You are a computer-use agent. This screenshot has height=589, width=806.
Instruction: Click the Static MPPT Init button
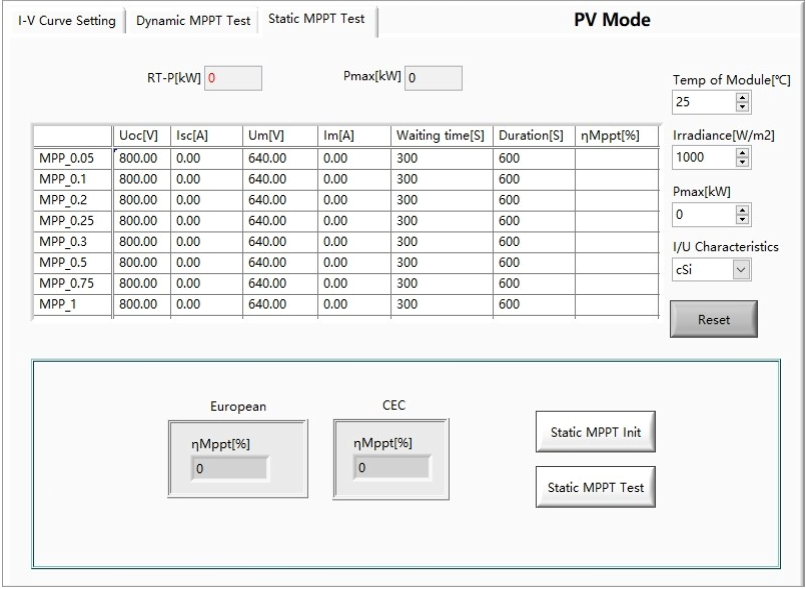[596, 434]
